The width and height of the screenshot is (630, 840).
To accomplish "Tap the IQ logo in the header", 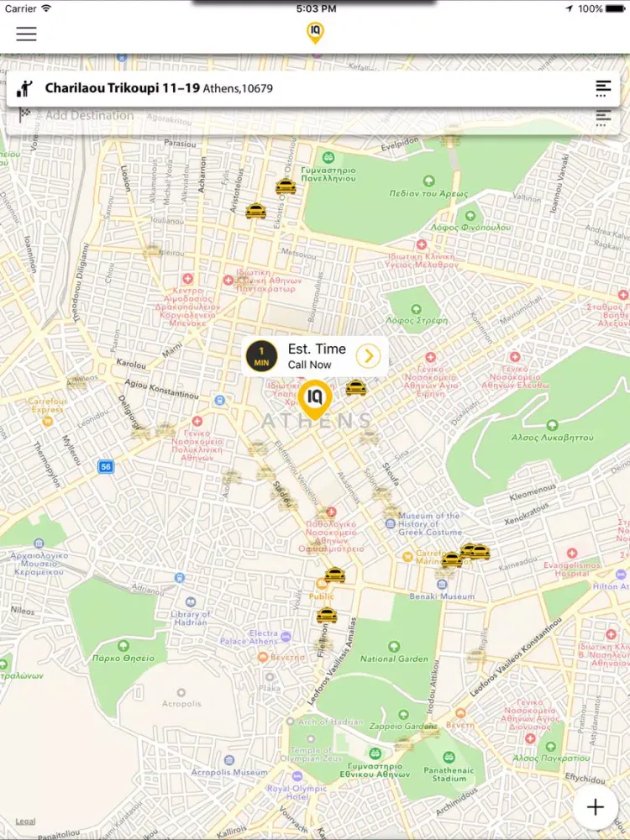I will tap(315, 33).
